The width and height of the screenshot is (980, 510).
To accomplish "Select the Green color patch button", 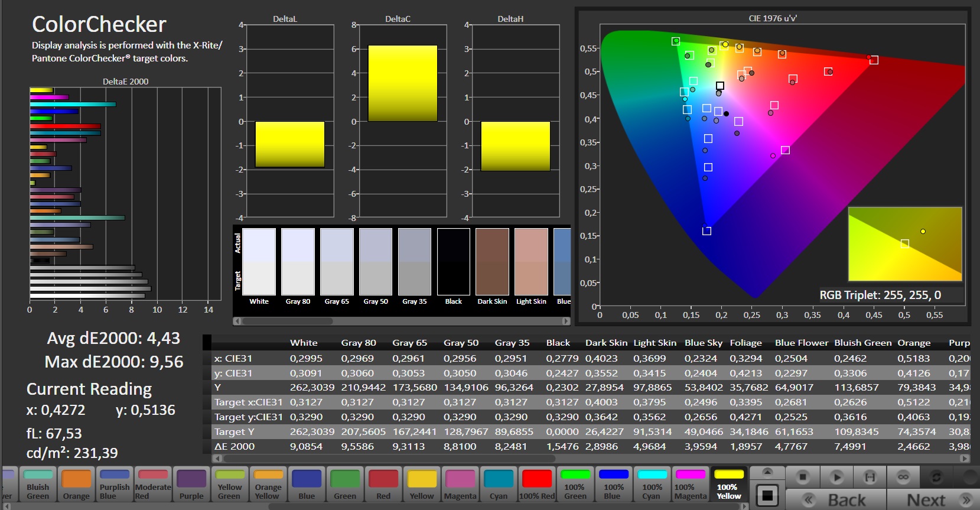I will (345, 485).
